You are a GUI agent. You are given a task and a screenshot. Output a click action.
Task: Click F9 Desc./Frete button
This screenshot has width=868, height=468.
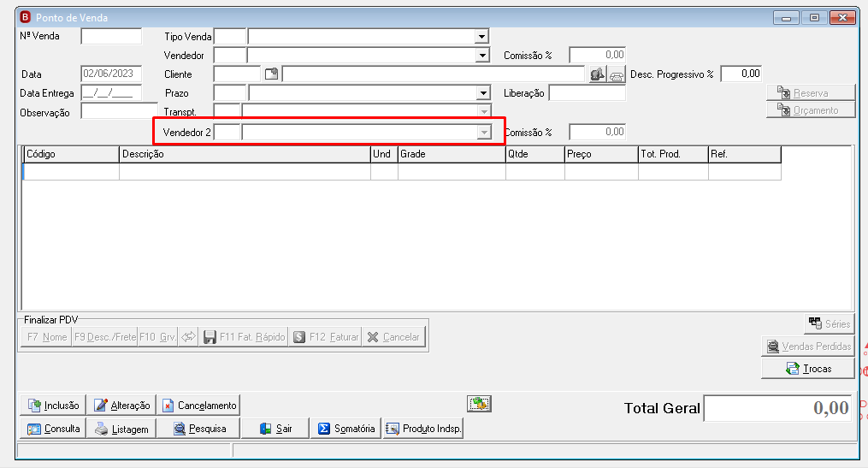pos(104,337)
